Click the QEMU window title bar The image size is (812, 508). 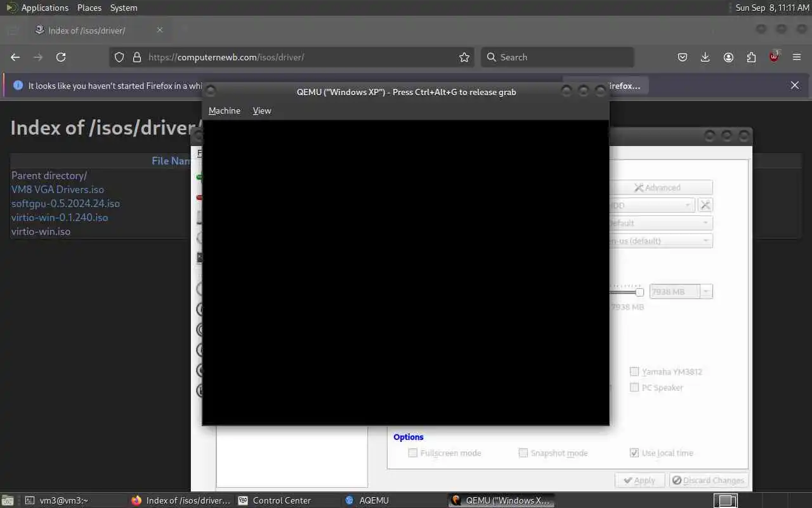tap(406, 91)
